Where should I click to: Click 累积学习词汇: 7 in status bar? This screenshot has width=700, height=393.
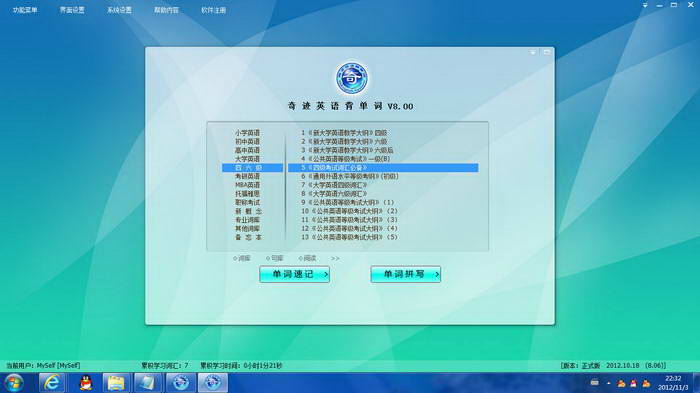click(165, 365)
